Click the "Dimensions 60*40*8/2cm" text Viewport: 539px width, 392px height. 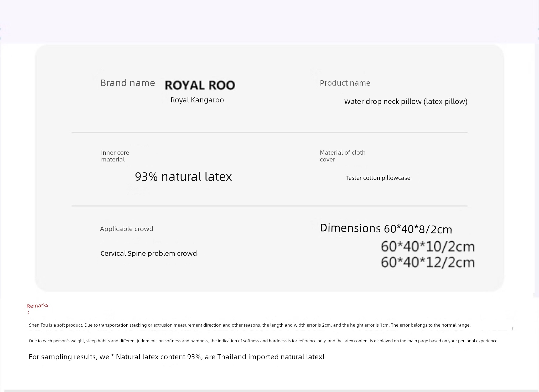click(386, 229)
